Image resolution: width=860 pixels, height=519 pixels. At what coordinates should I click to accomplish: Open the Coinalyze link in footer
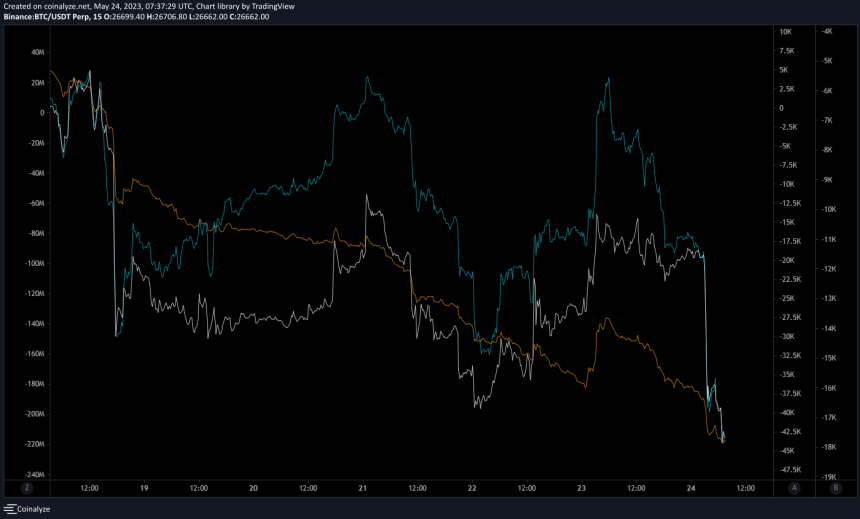coord(33,509)
